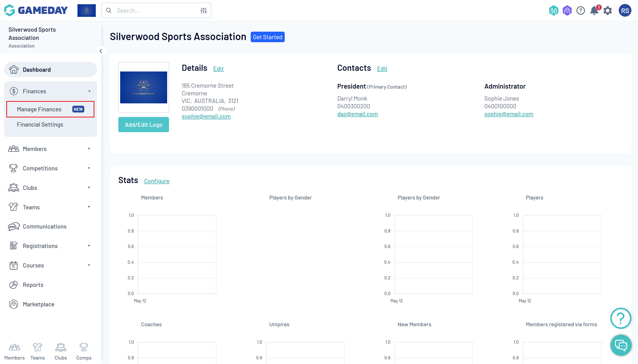Click the Configure link next to Stats
This screenshot has height=364, width=638.
(157, 181)
